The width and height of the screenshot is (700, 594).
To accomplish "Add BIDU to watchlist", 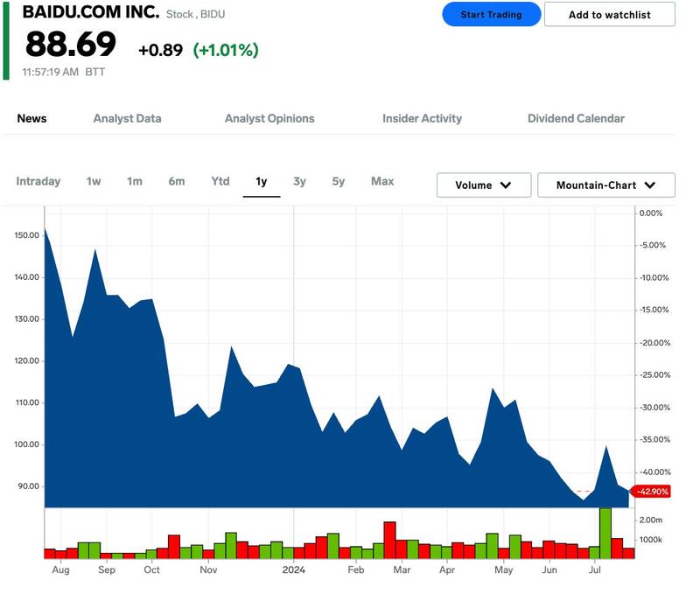I will click(x=609, y=14).
